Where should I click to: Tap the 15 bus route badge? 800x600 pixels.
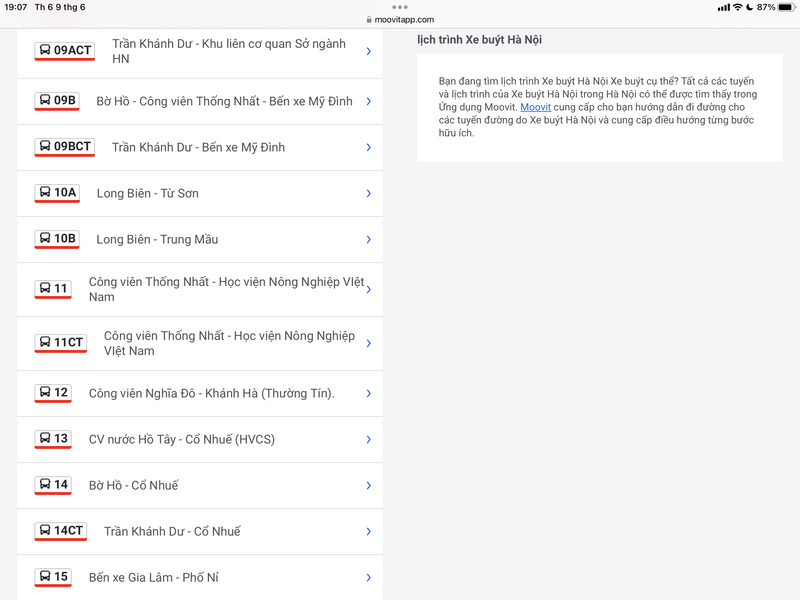tap(53, 576)
